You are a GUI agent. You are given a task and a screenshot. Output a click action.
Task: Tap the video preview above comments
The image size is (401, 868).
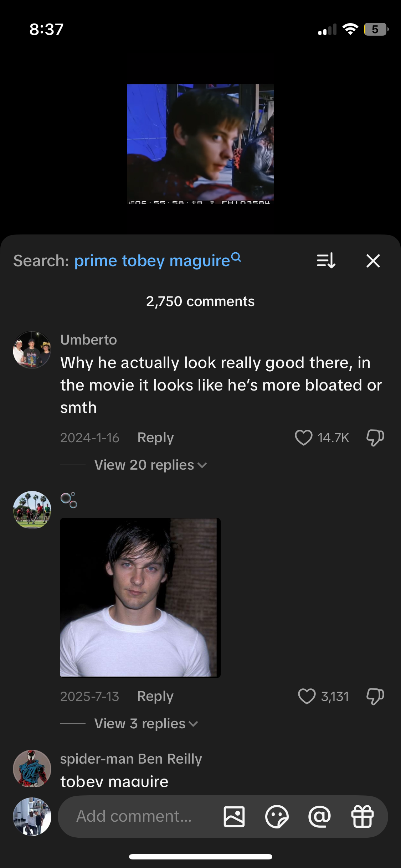[200, 144]
